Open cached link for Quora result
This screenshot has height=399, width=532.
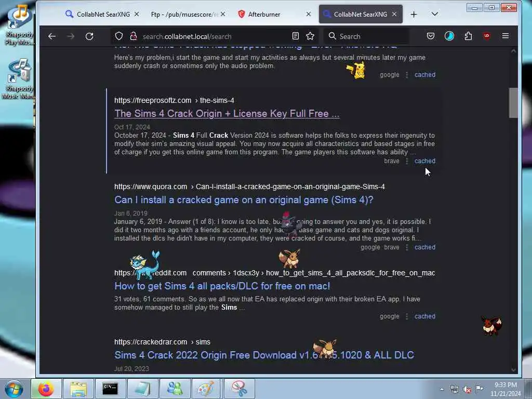point(425,247)
